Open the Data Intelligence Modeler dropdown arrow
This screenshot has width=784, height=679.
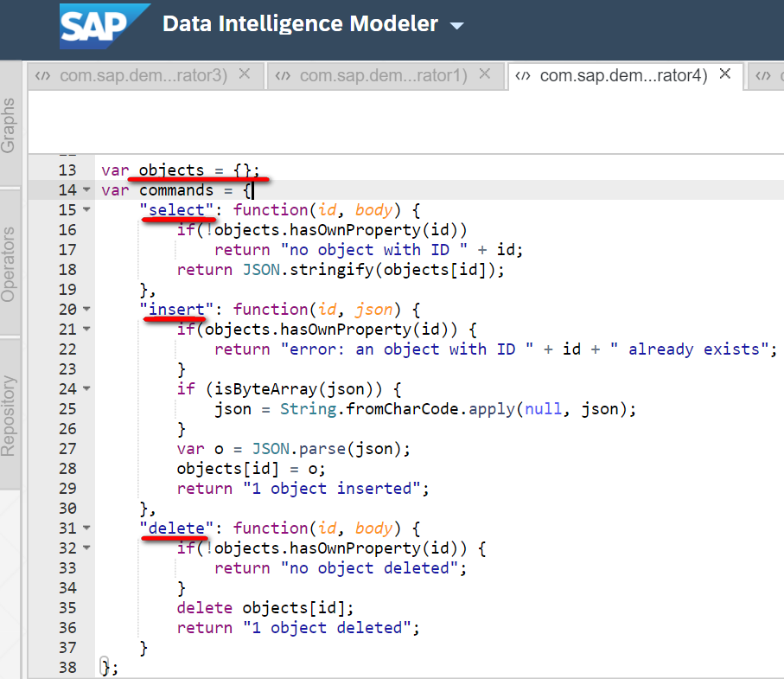tap(457, 26)
